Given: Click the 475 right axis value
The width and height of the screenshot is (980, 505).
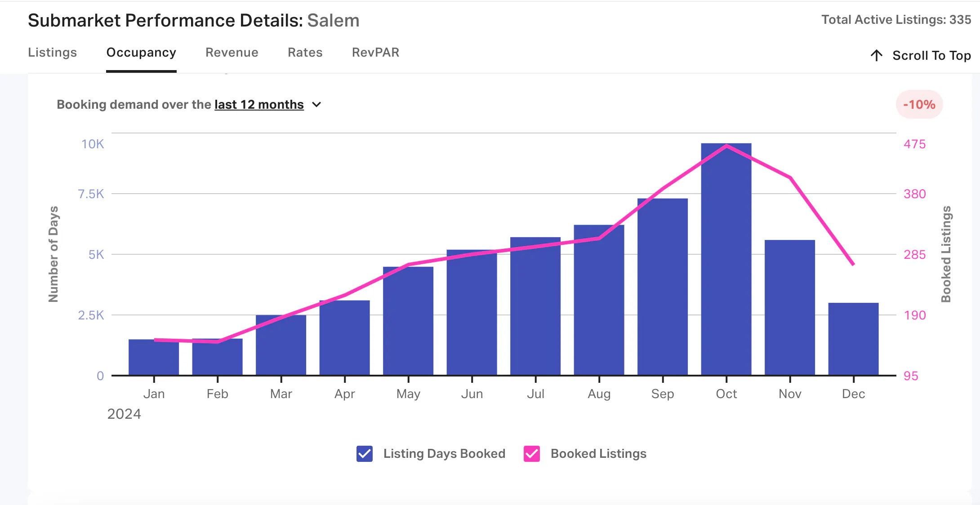Looking at the screenshot, I should (915, 144).
